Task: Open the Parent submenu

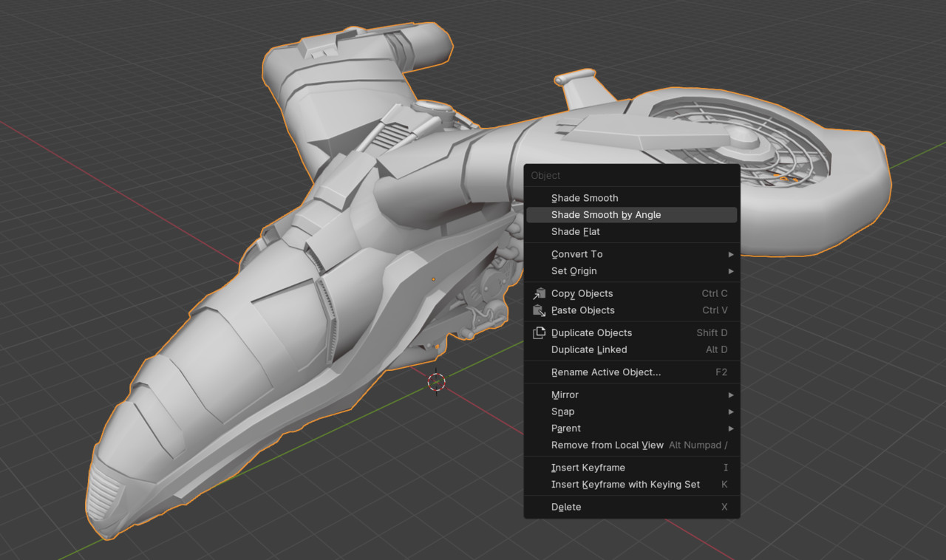Action: 631,428
